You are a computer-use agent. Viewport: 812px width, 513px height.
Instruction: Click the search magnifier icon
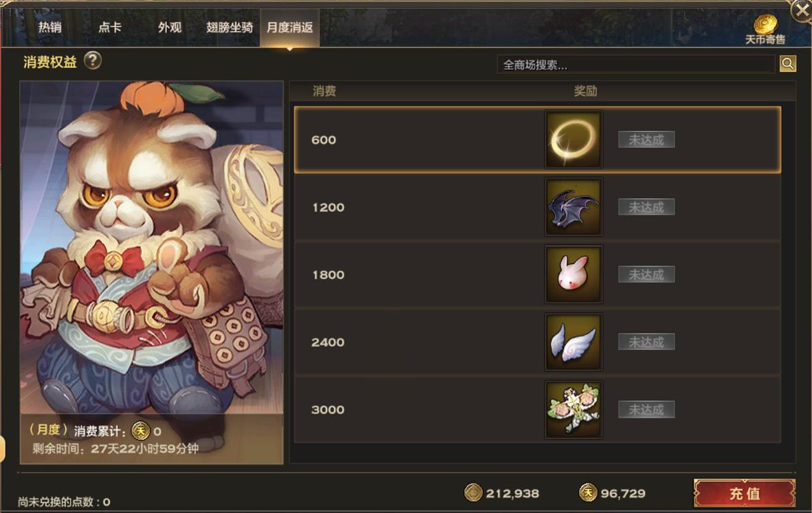(x=788, y=64)
